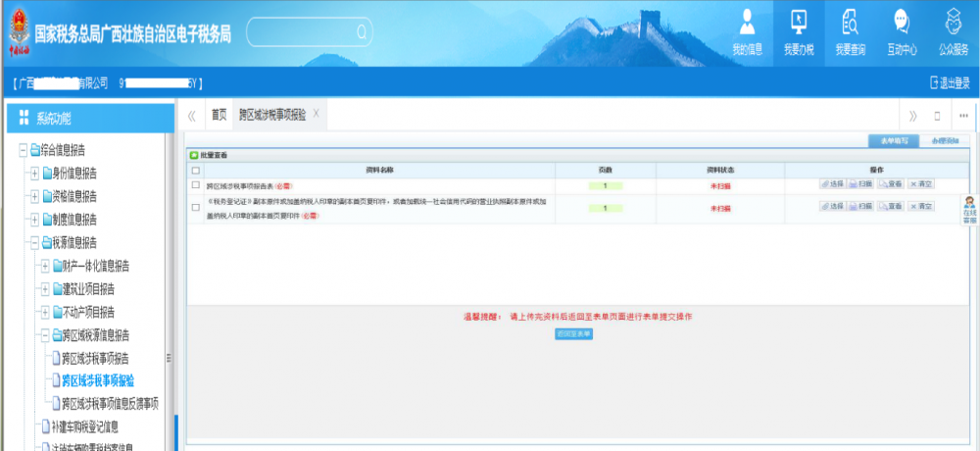Expand the 身份信息报告 tree node
This screenshot has height=451, width=980.
pos(34,173)
